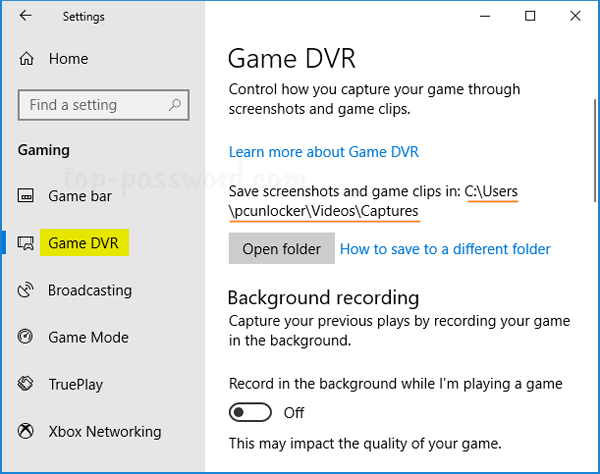The width and height of the screenshot is (600, 474).
Task: Click the search magnifier icon
Action: click(175, 105)
